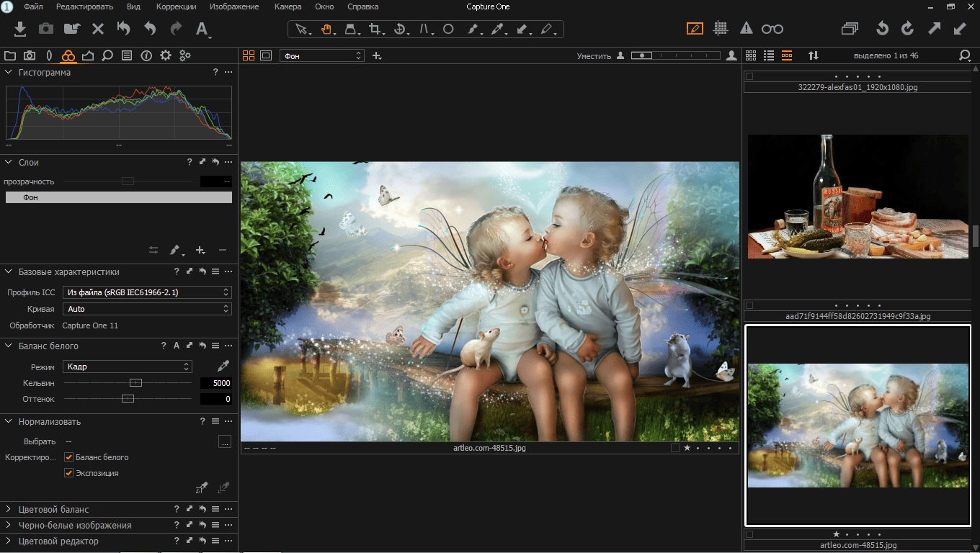Collapse the Баланс белого panel

click(9, 346)
